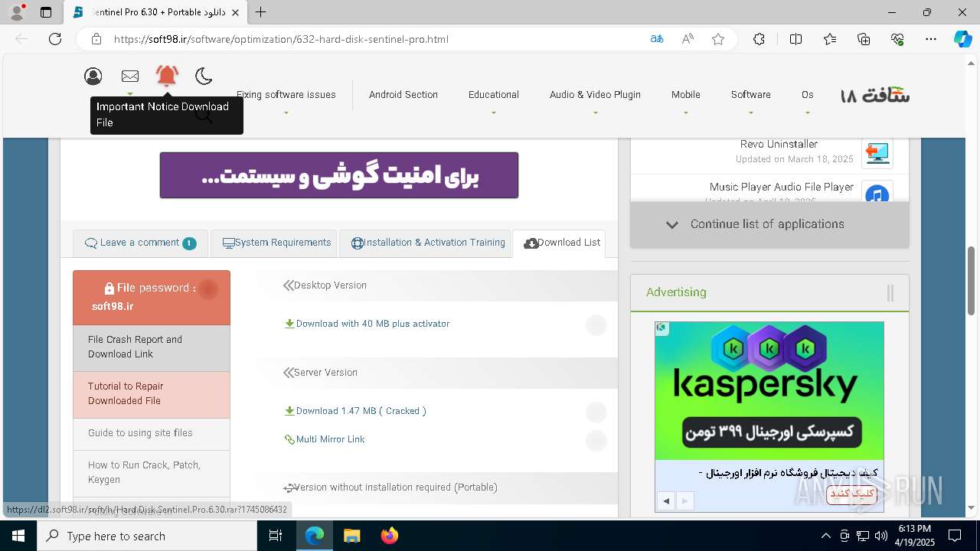This screenshot has width=980, height=551.
Task: Go to previous ad slide arrow
Action: (666, 501)
